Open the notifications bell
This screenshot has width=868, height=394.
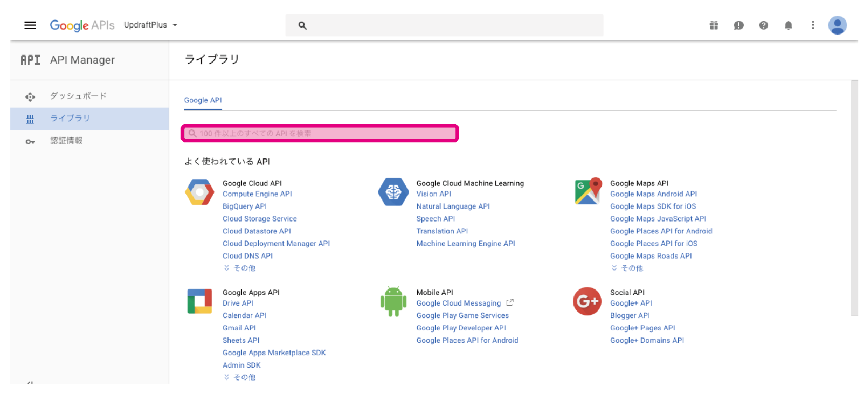pos(788,26)
